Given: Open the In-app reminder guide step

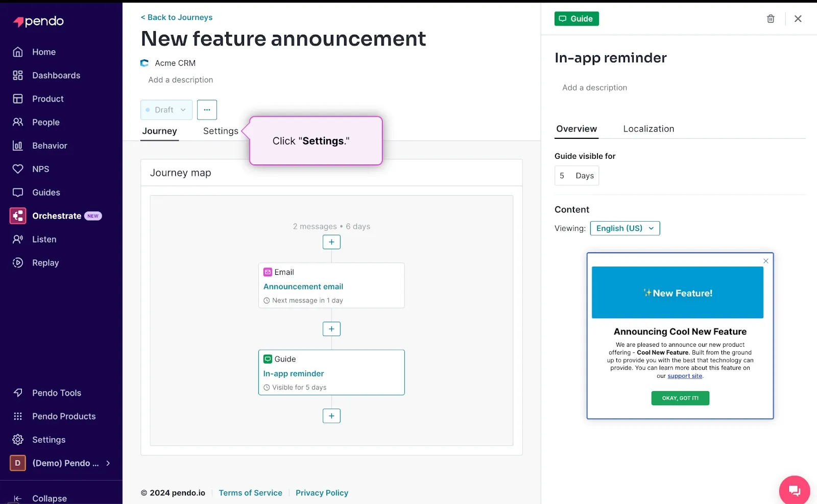Looking at the screenshot, I should pos(331,372).
